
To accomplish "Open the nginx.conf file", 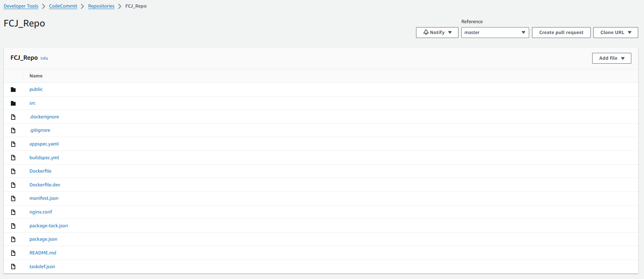I will 41,212.
